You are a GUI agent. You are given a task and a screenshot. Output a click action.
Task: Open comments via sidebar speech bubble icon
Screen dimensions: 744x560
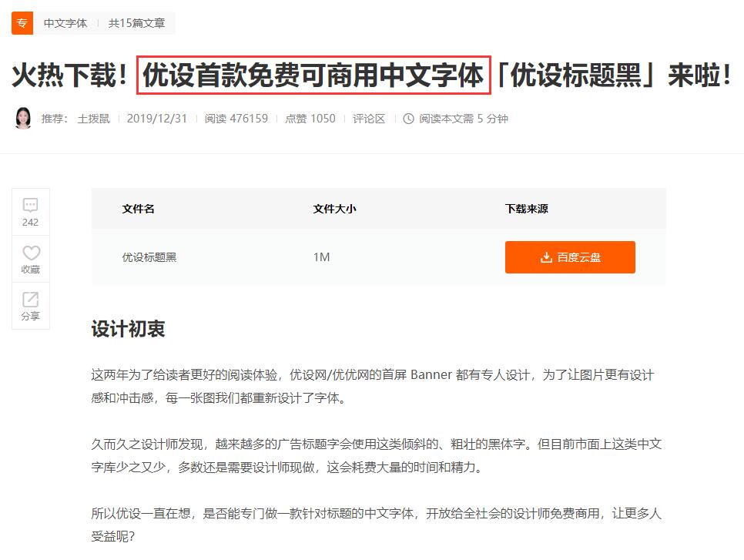[30, 205]
